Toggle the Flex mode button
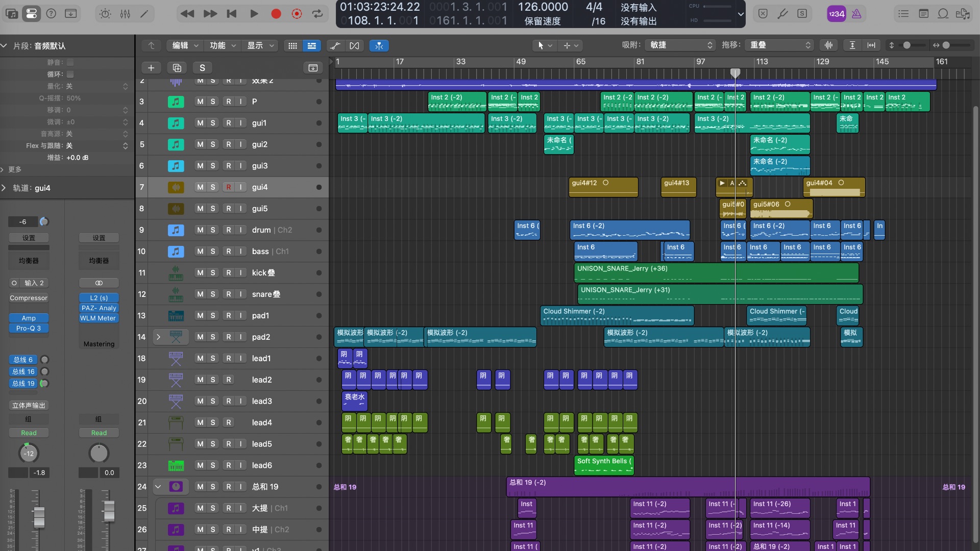This screenshot has width=980, height=551. pos(354,45)
